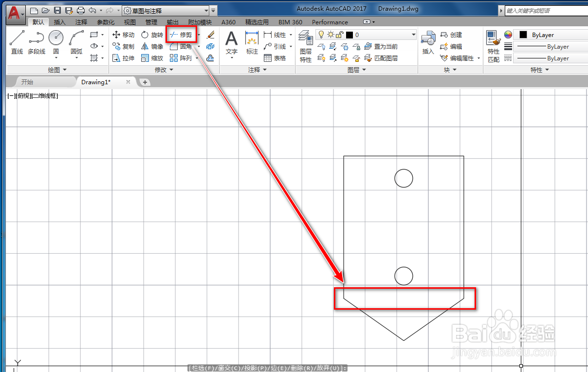Open the 开始 file tab
The image size is (588, 372).
pos(27,82)
